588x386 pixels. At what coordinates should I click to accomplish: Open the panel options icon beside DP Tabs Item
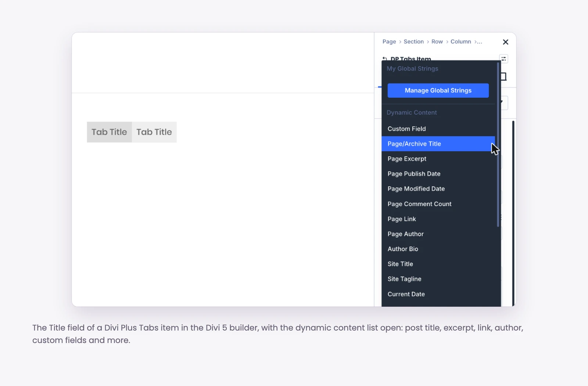(503, 58)
